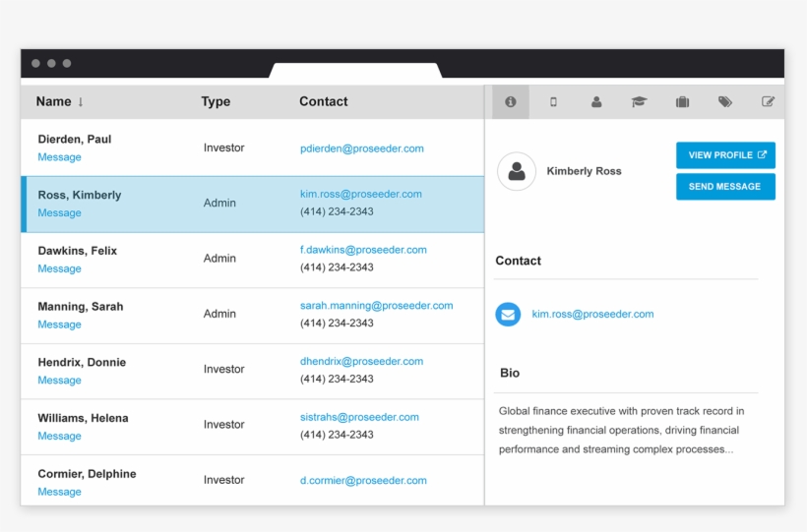This screenshot has height=532, width=807.
Task: Click the Send Message button
Action: (725, 186)
